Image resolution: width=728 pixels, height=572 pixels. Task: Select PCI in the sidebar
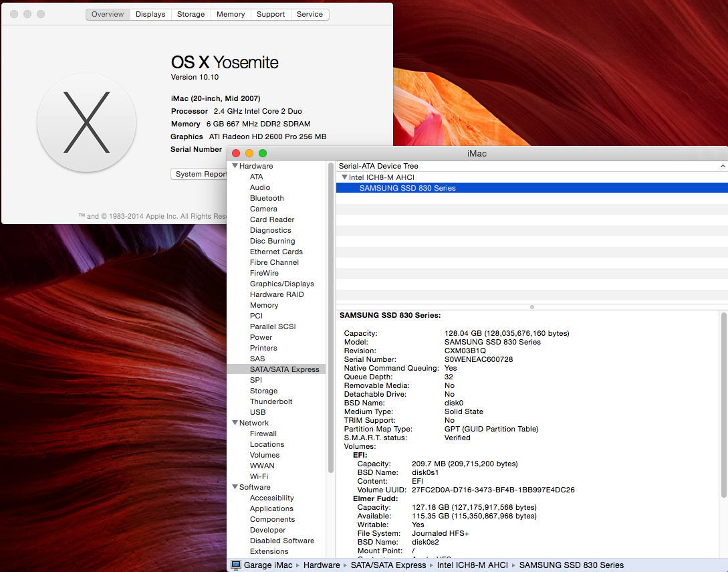(x=256, y=316)
